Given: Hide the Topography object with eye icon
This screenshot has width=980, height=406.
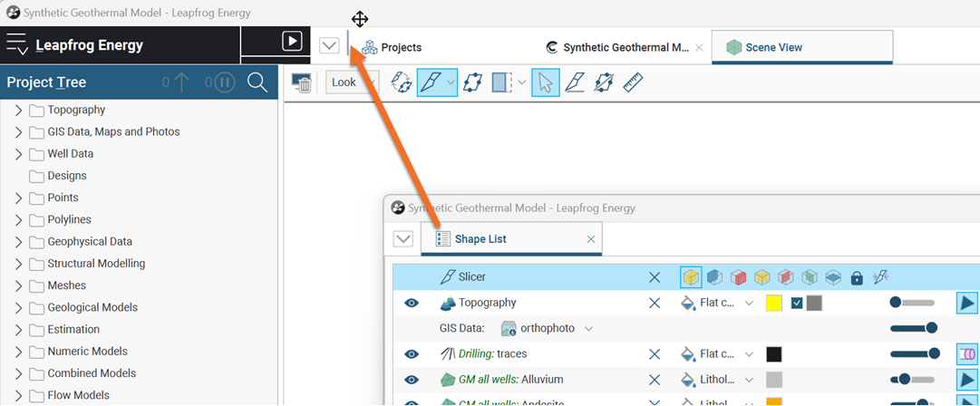Looking at the screenshot, I should 412,303.
